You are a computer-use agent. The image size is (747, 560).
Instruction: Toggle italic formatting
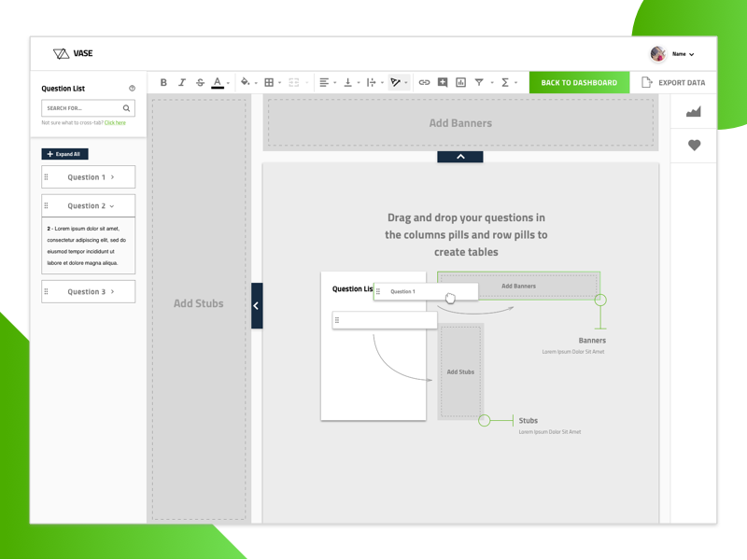click(x=182, y=82)
